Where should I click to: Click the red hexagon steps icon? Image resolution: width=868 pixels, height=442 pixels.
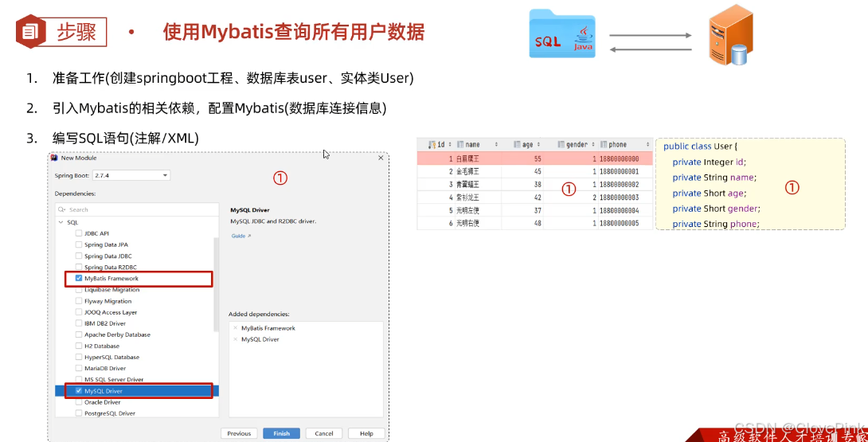point(30,31)
